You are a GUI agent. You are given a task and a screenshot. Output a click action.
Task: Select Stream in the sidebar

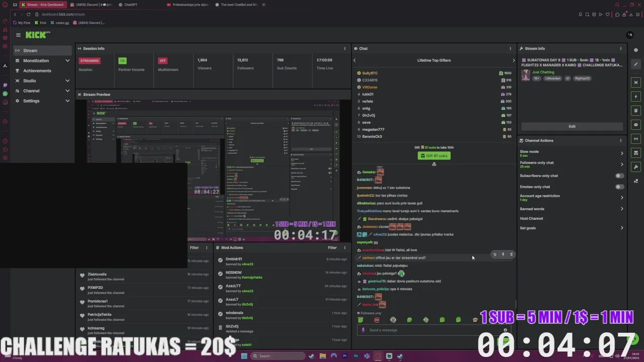click(x=42, y=51)
